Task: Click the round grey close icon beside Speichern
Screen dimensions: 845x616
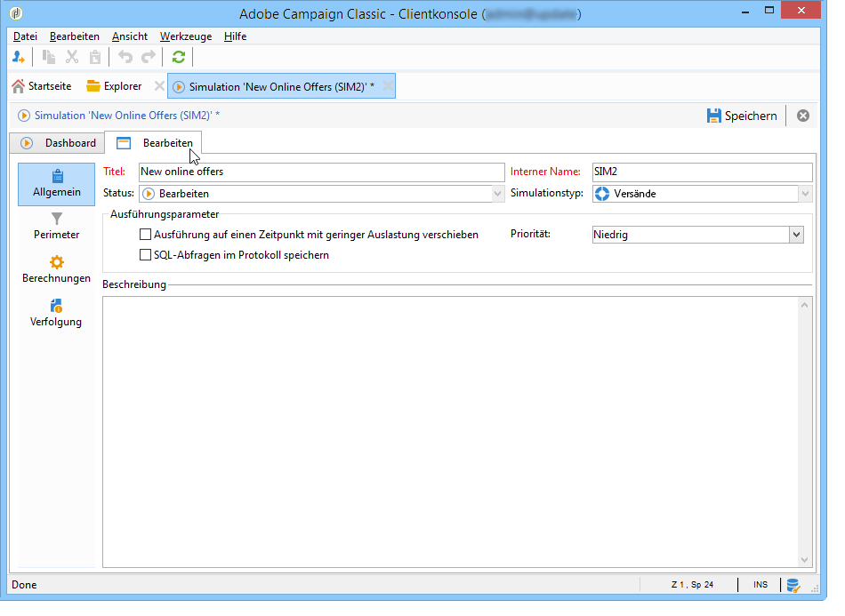Action: pyautogui.click(x=803, y=116)
